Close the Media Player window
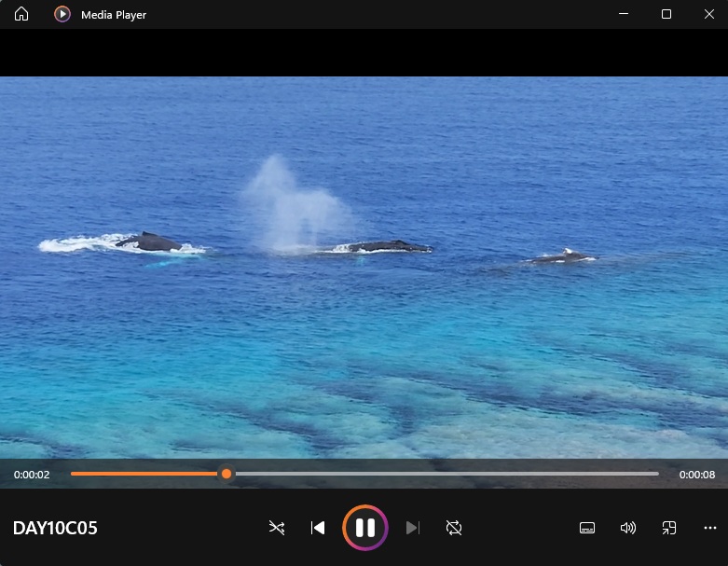This screenshot has width=728, height=566. click(x=707, y=14)
